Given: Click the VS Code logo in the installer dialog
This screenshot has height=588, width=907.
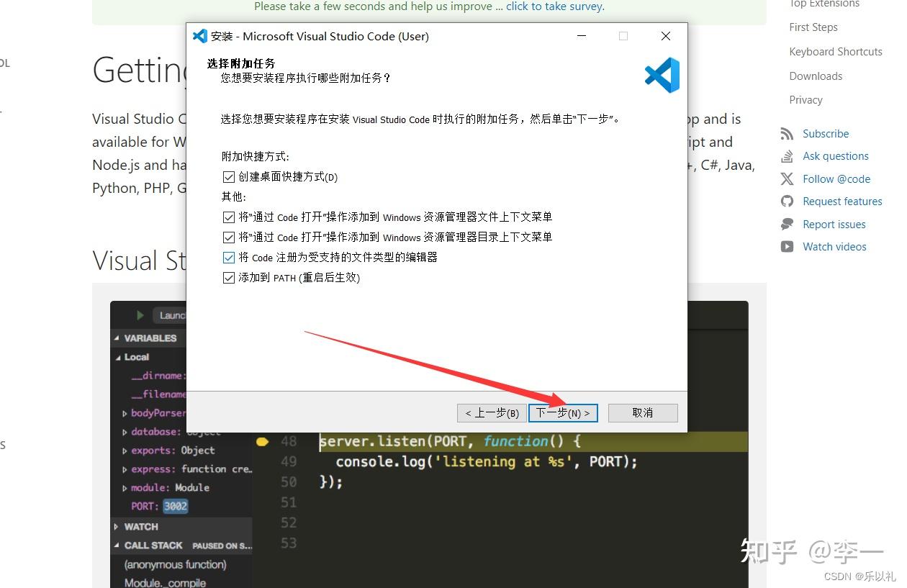Looking at the screenshot, I should pos(661,75).
